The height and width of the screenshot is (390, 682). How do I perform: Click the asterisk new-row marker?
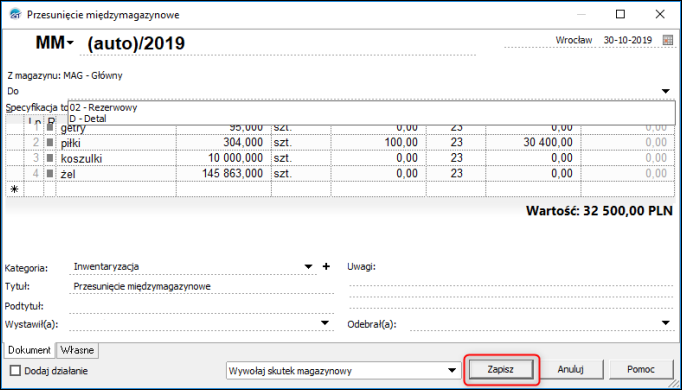(15, 190)
